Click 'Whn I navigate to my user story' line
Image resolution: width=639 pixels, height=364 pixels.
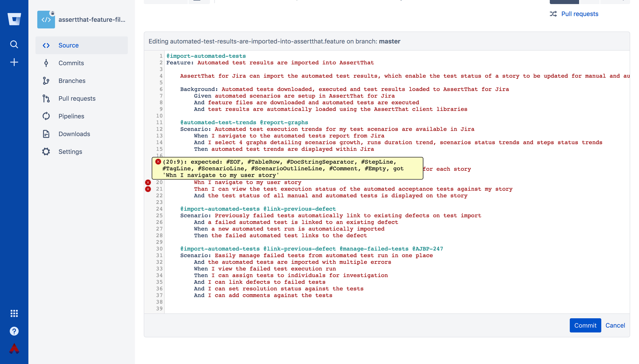click(247, 182)
